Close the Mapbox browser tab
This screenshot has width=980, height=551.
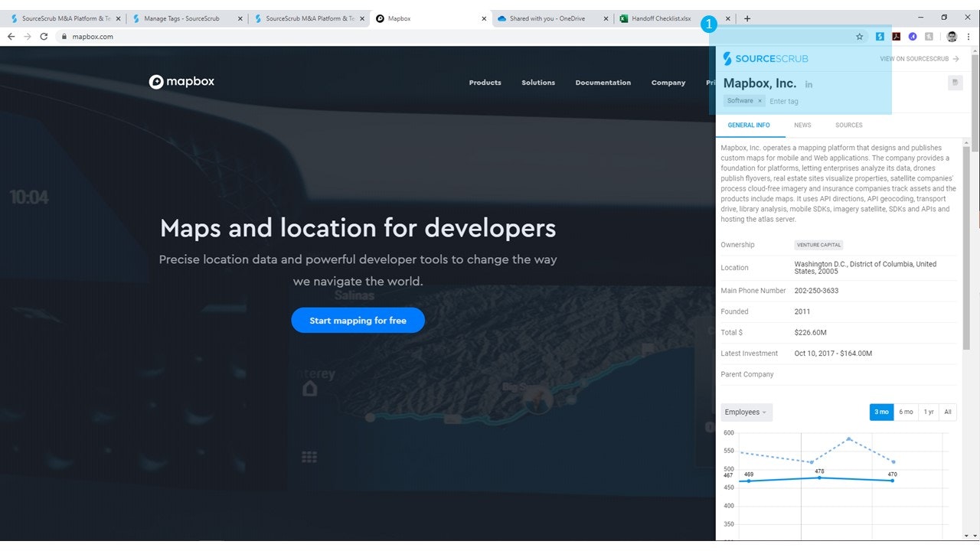click(484, 18)
